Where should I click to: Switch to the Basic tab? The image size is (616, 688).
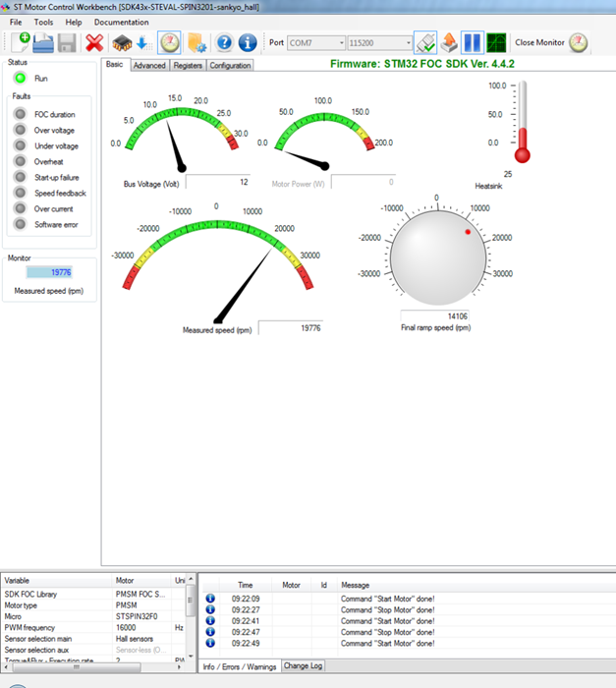(115, 64)
